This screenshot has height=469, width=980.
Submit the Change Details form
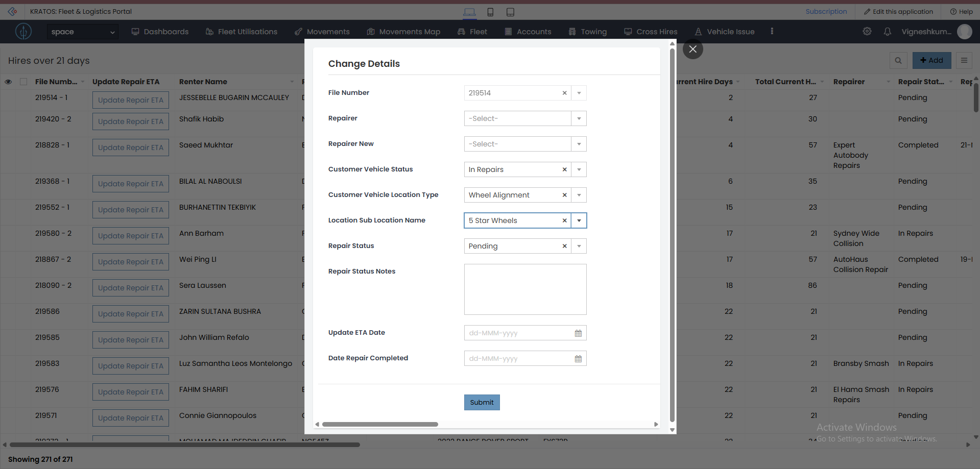click(482, 402)
